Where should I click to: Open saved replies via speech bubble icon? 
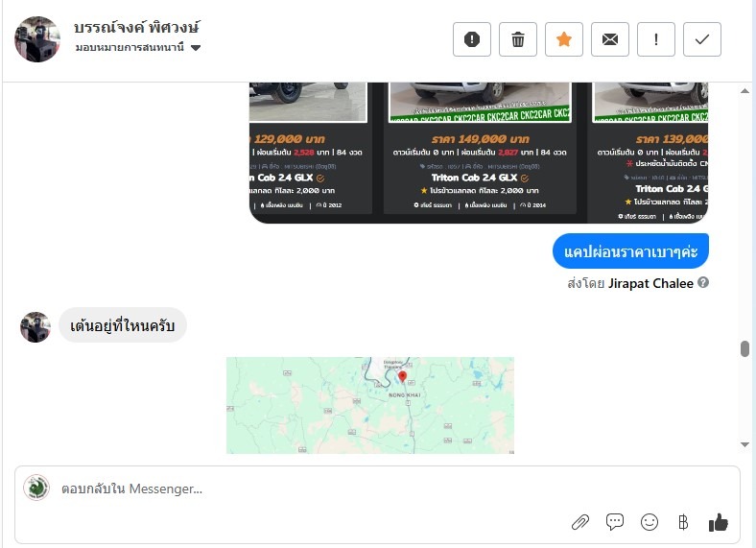615,522
